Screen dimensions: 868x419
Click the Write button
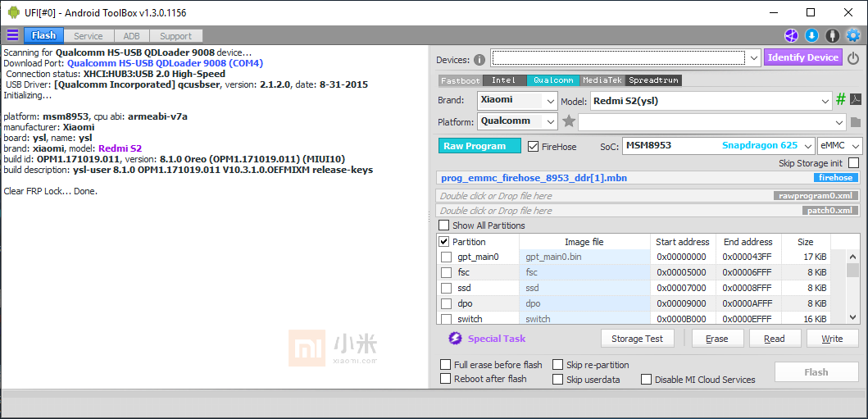[832, 339]
